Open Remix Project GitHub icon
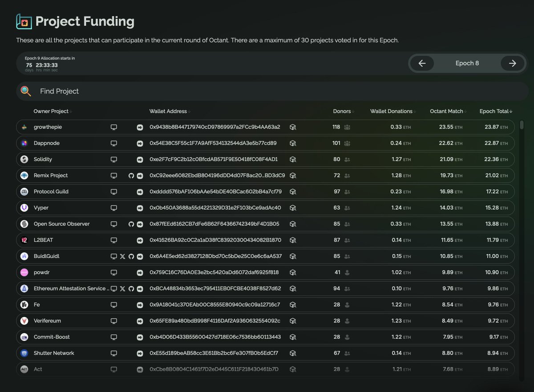Screen dimensions: 534x392 tap(131, 176)
